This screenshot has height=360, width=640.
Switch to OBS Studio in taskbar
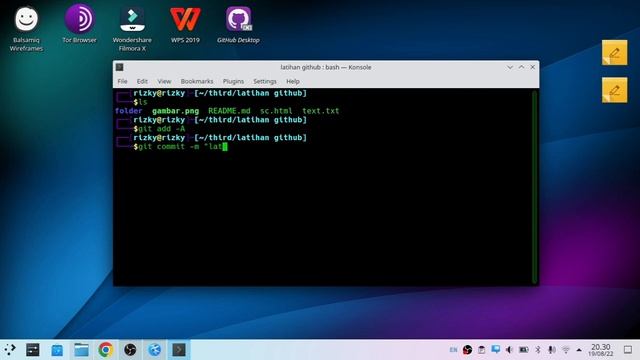pos(130,350)
